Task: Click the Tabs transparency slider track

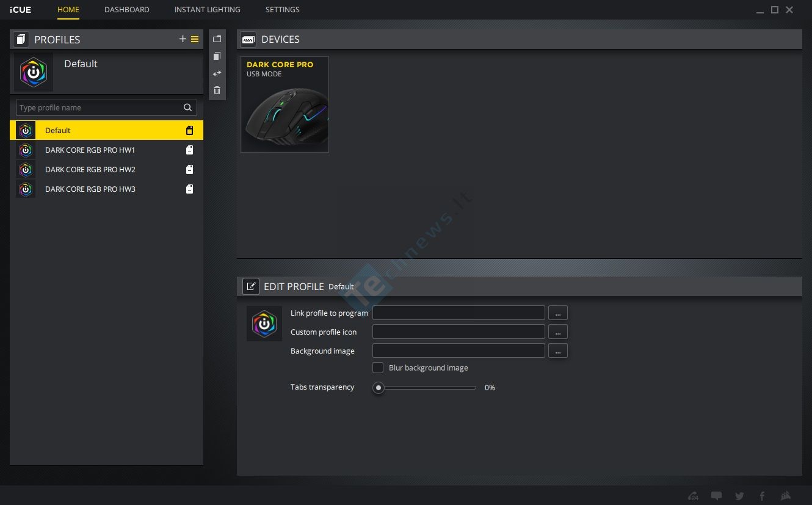Action: (425, 387)
